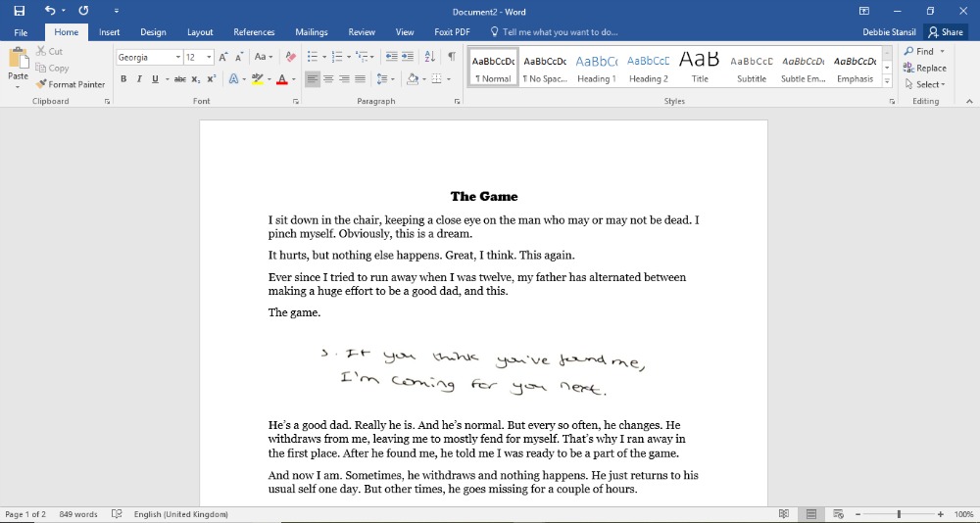Image resolution: width=980 pixels, height=523 pixels.
Task: Paste clipboard contents
Action: [18, 68]
